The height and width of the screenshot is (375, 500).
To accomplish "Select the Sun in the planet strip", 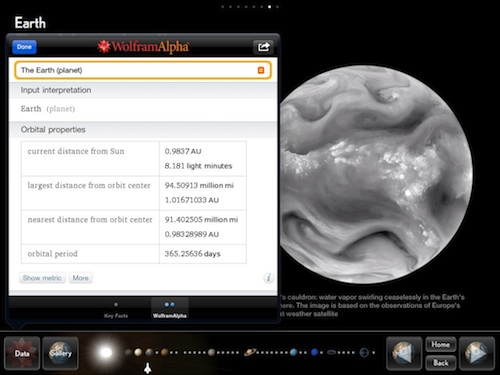I will coord(106,352).
